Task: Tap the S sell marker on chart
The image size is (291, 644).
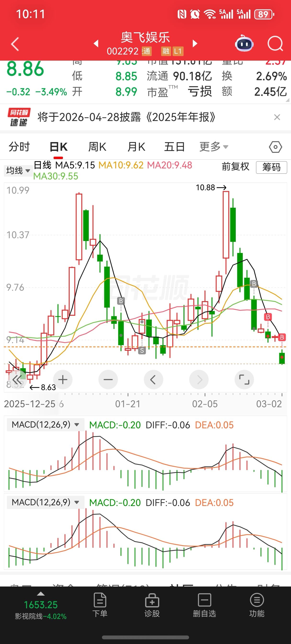Action: (142, 350)
